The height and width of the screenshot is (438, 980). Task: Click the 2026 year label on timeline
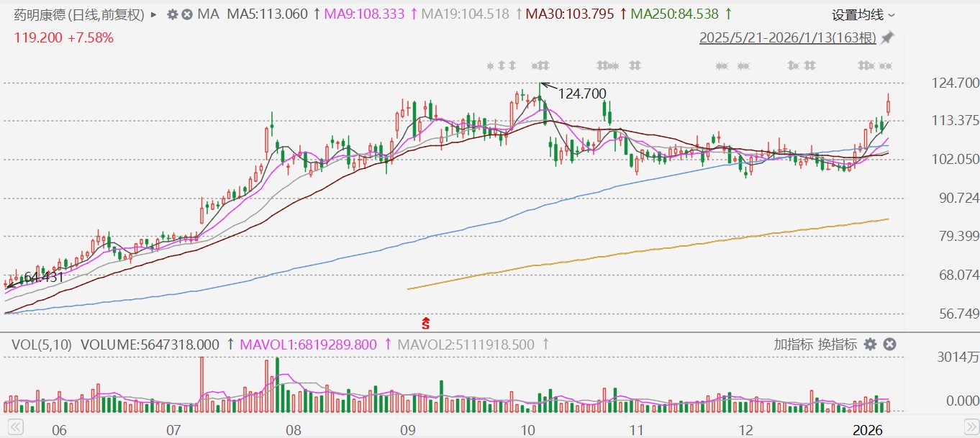(868, 430)
